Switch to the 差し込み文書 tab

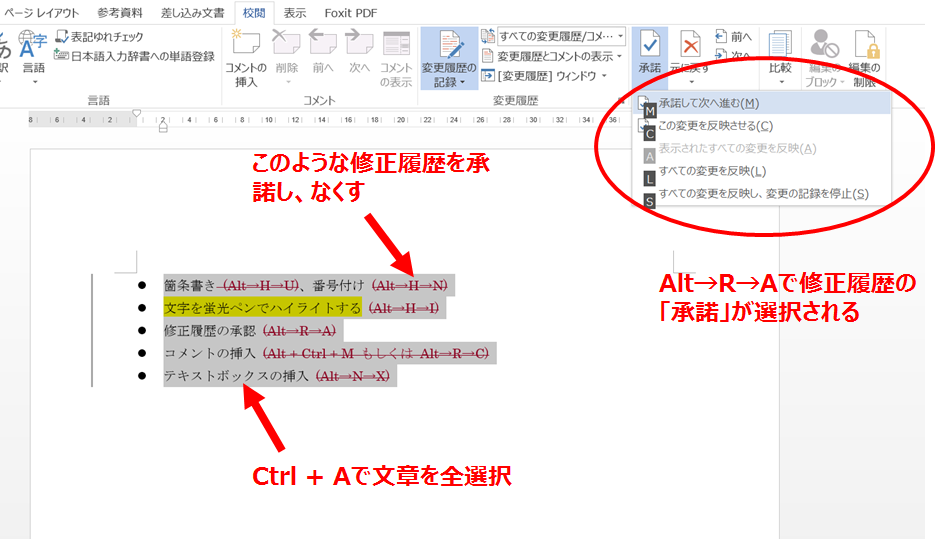coord(193,13)
